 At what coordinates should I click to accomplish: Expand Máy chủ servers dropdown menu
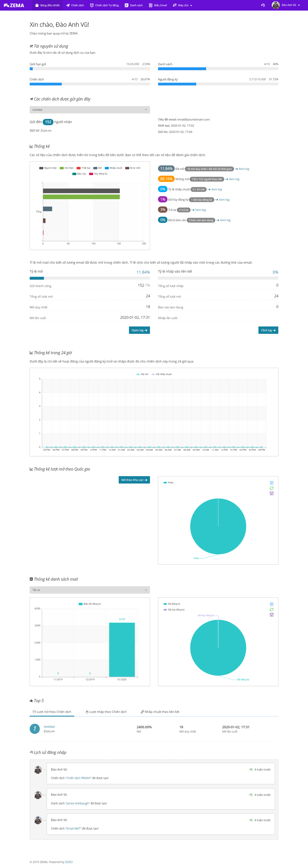[x=183, y=5]
